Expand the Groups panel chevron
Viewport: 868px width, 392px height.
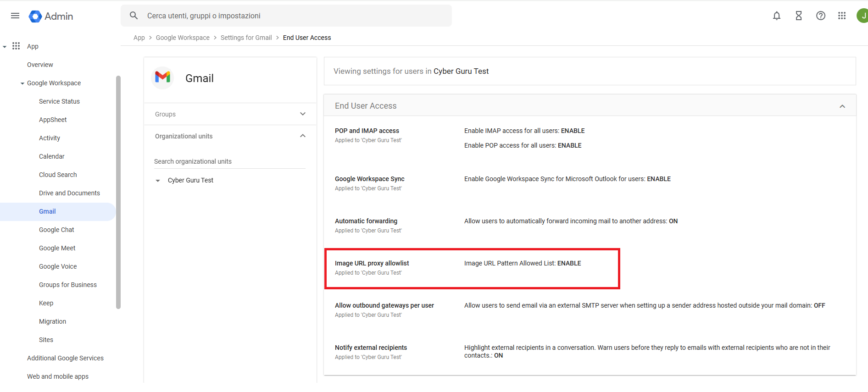tap(303, 114)
